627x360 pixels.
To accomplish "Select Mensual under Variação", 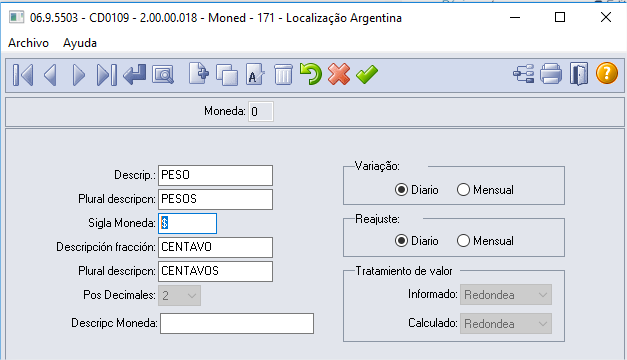I will pos(485,190).
